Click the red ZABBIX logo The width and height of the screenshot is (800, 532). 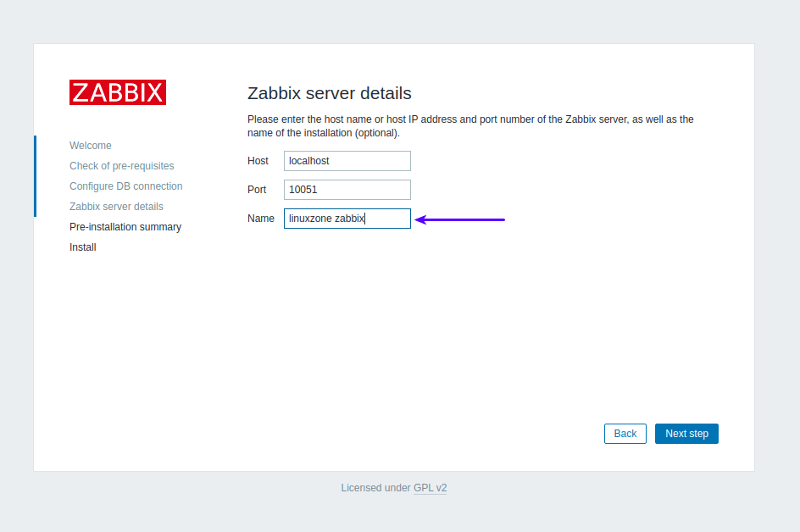click(x=118, y=92)
